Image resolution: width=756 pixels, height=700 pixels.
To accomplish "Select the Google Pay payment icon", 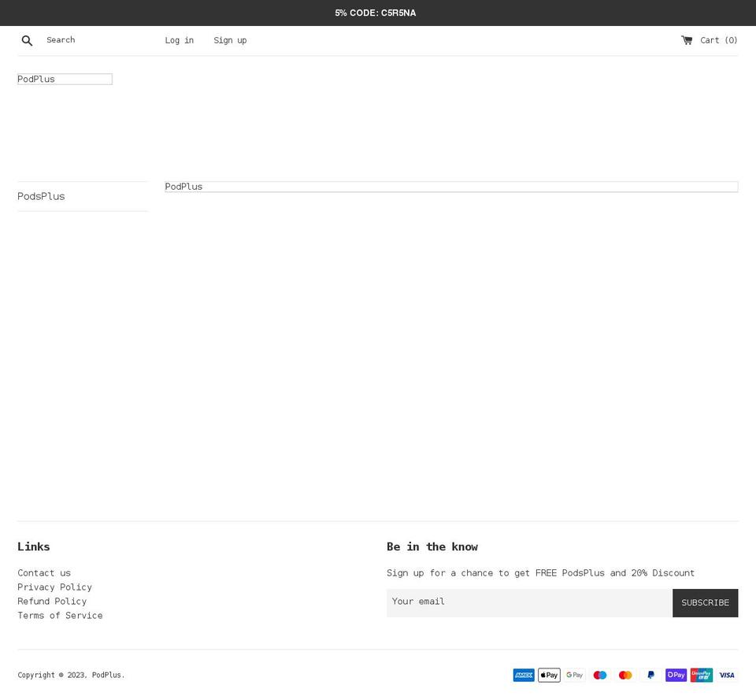I will [574, 675].
